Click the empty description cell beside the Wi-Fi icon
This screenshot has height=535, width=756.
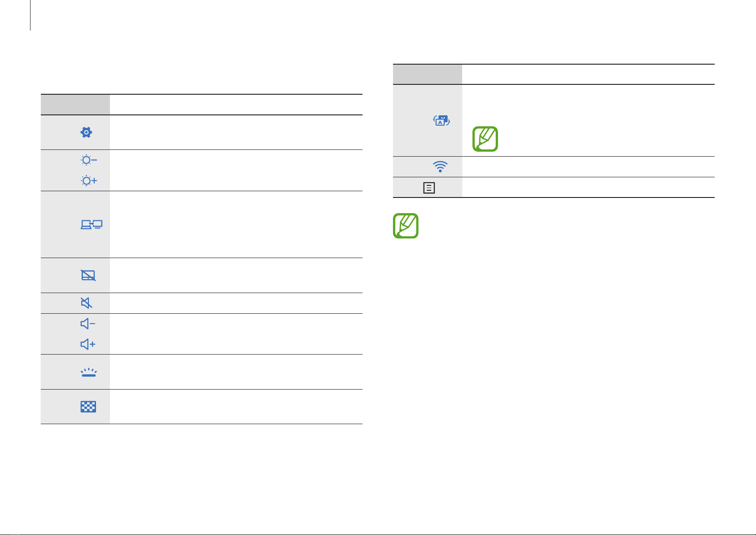tap(588, 167)
